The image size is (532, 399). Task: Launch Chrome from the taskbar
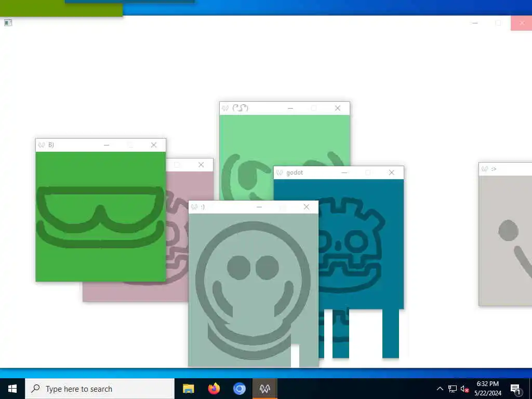tap(239, 389)
